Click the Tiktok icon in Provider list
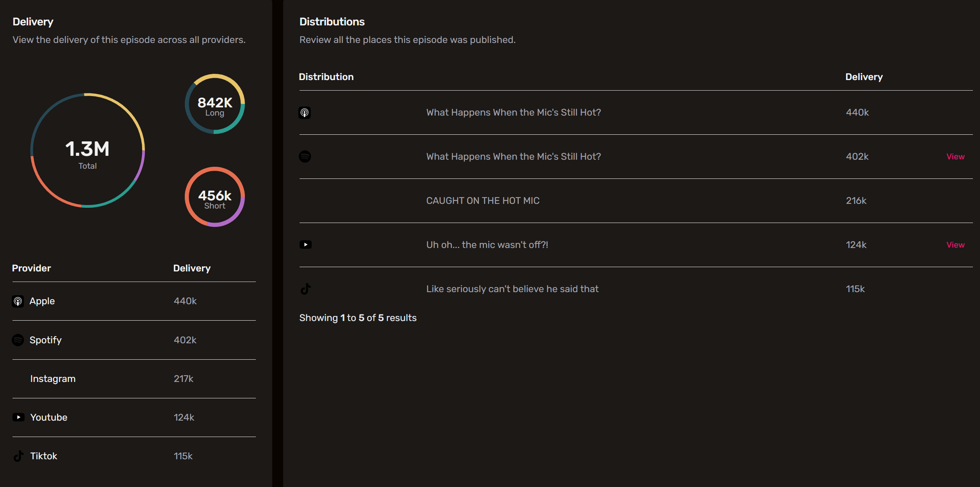The image size is (980, 487). [x=18, y=456]
